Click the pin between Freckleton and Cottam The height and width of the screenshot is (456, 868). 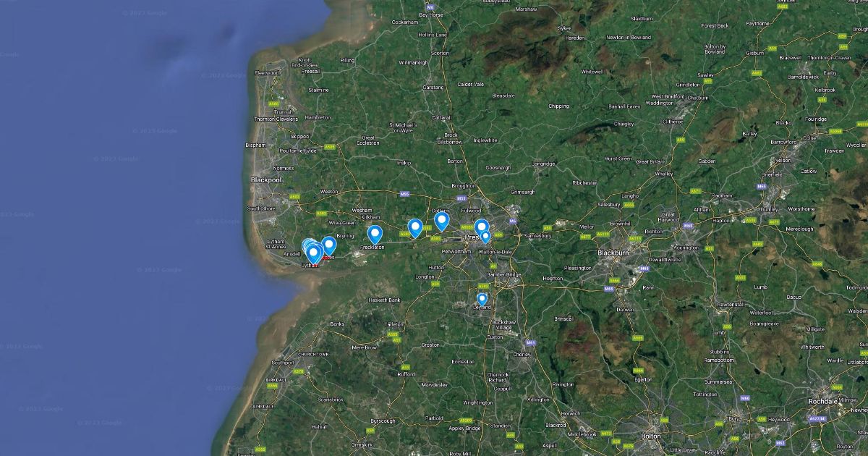[x=415, y=228]
